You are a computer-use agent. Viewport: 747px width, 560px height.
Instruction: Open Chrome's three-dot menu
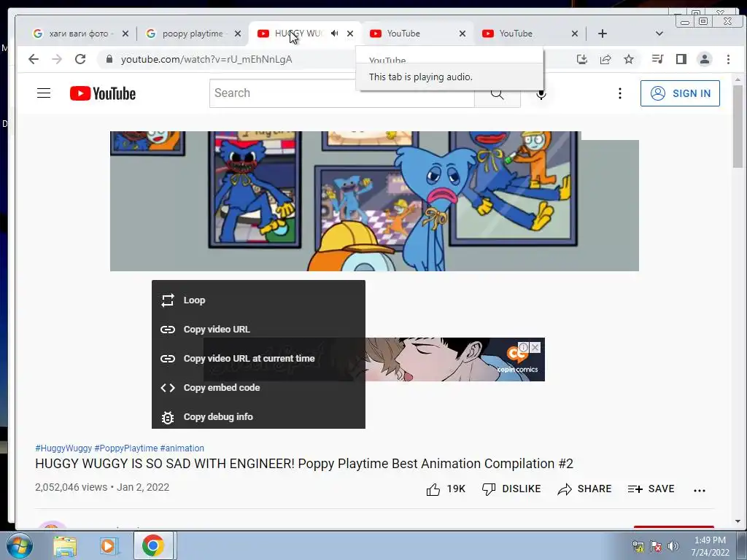[x=728, y=59]
